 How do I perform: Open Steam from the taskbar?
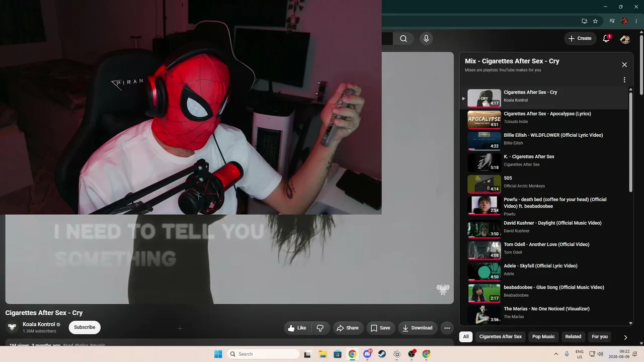click(x=382, y=354)
